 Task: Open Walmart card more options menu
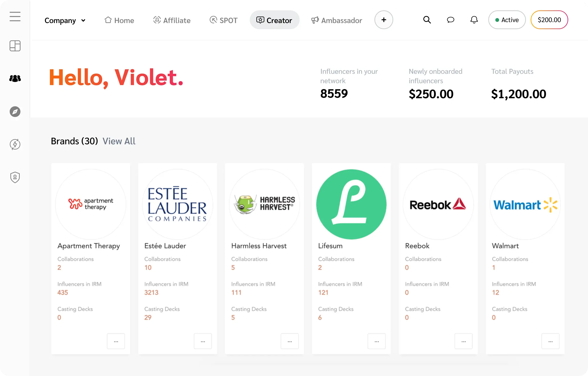[x=550, y=341]
